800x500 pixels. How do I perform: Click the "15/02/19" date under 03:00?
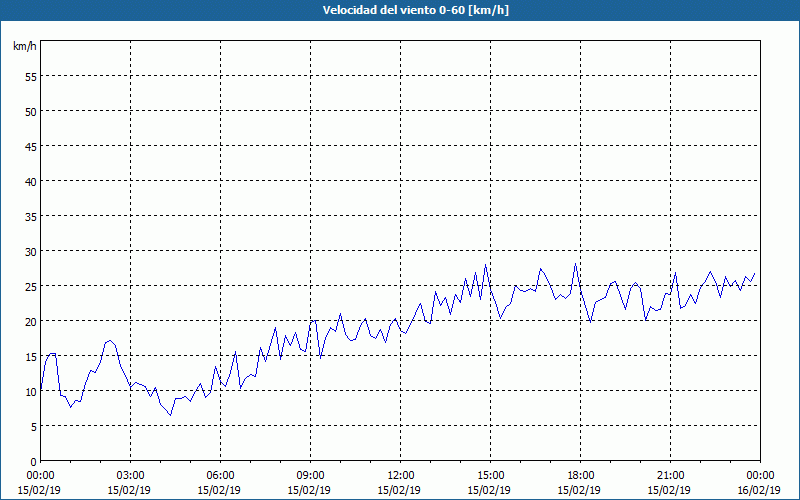[x=130, y=490]
